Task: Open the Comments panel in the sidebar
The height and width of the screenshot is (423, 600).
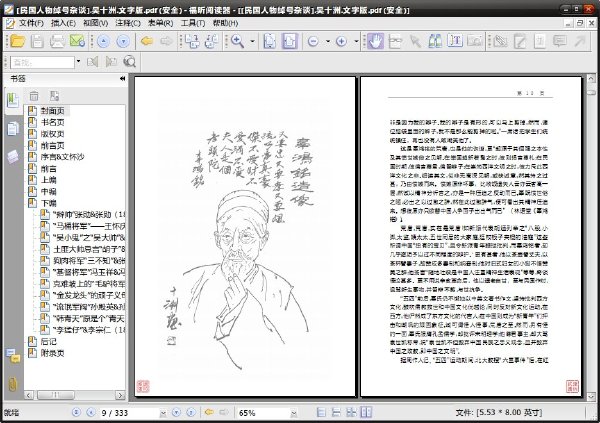Action: (x=13, y=356)
